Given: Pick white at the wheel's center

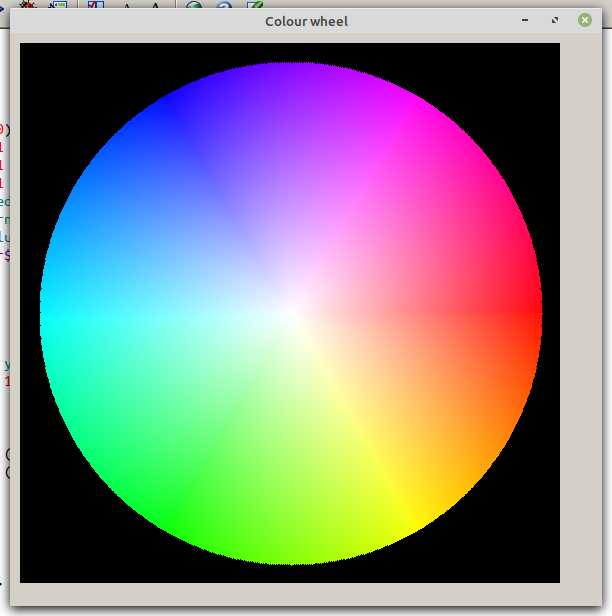Looking at the screenshot, I should pos(291,315).
